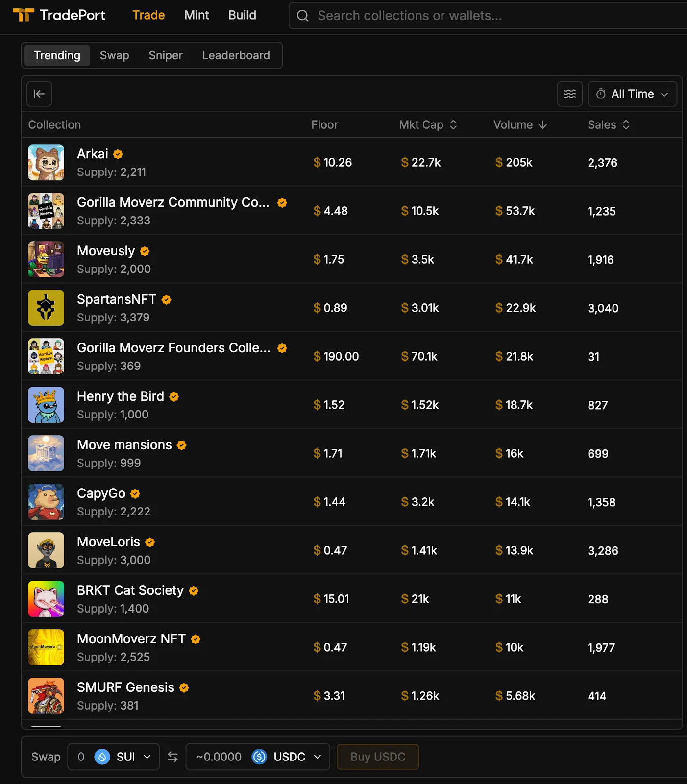687x784 pixels.
Task: Click the search magnifier icon
Action: (x=302, y=16)
